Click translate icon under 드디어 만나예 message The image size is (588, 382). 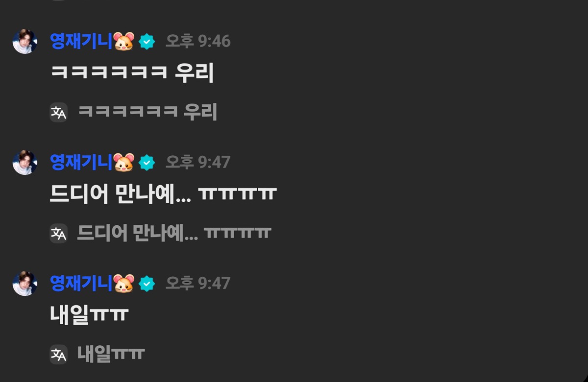coord(59,233)
